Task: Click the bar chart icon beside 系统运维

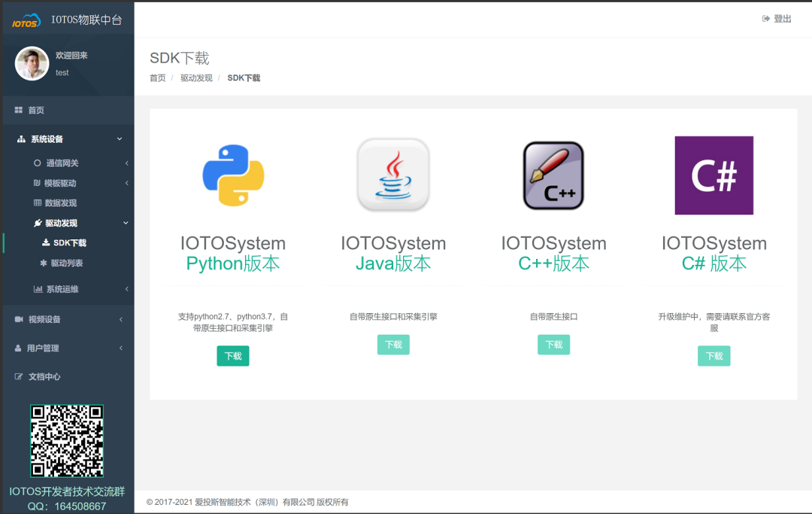Action: (x=38, y=288)
